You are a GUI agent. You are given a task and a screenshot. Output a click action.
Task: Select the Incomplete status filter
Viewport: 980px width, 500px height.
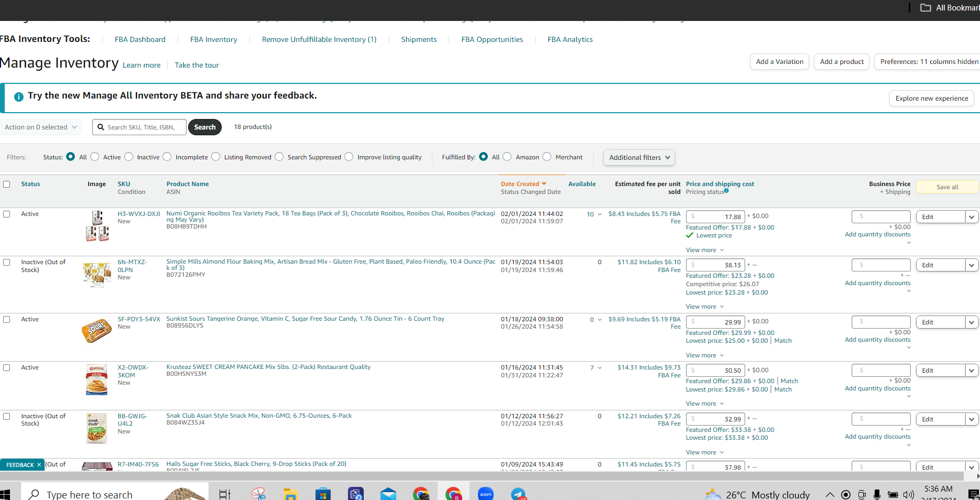coord(167,157)
